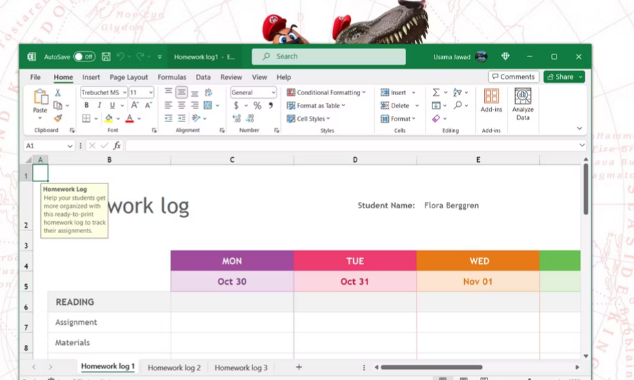Switch to the Insert tab
The width and height of the screenshot is (634, 380).
91,77
